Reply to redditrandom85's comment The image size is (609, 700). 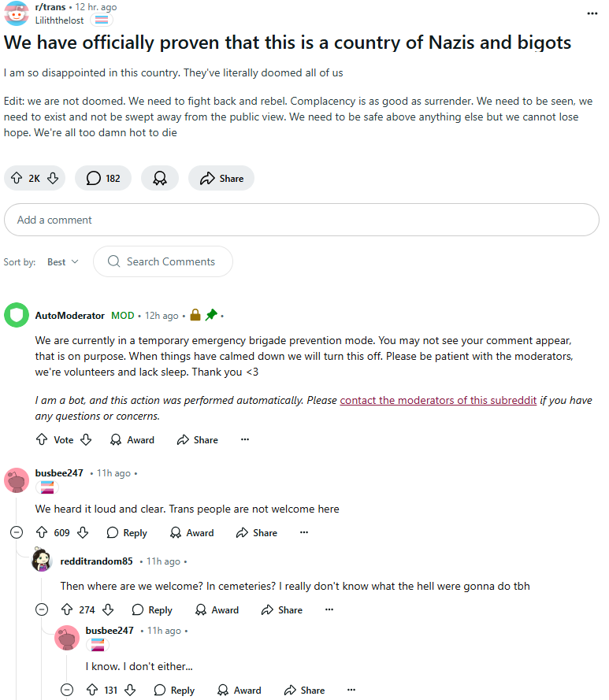[151, 609]
